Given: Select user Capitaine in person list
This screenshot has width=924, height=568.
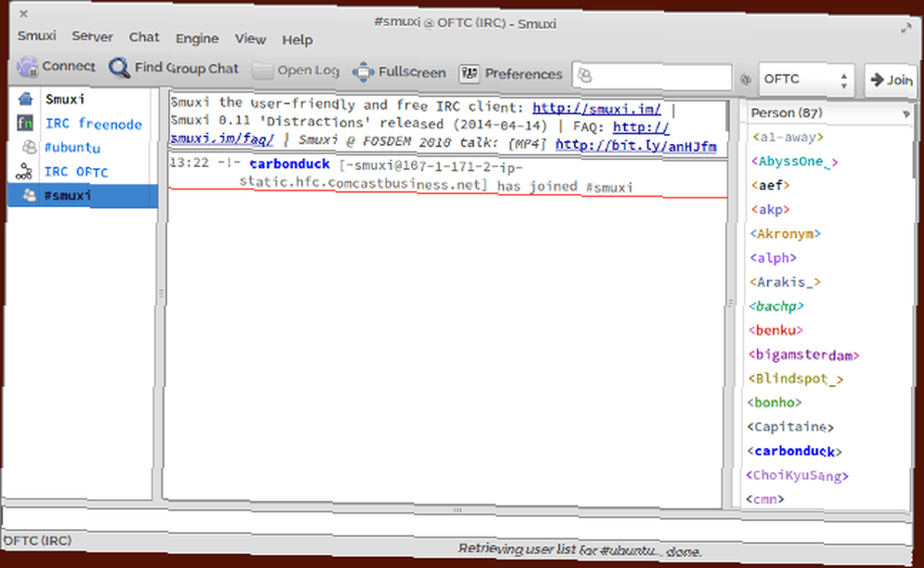Looking at the screenshot, I should (790, 428).
